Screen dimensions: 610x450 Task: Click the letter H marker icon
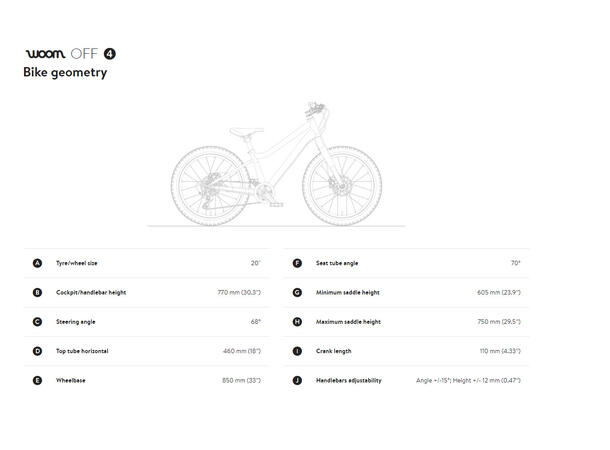click(x=297, y=322)
